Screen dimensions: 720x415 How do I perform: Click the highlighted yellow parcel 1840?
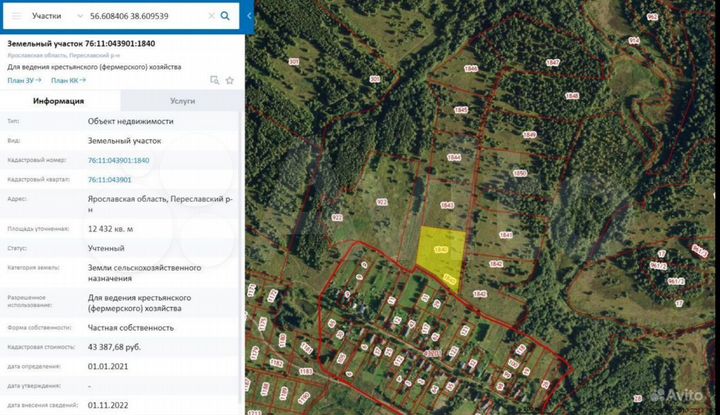(x=440, y=250)
